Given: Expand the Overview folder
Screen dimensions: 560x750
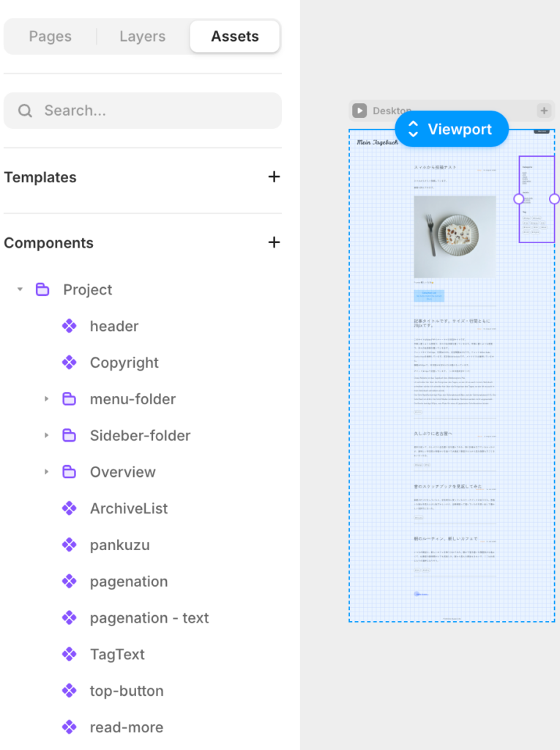Looking at the screenshot, I should [x=46, y=472].
